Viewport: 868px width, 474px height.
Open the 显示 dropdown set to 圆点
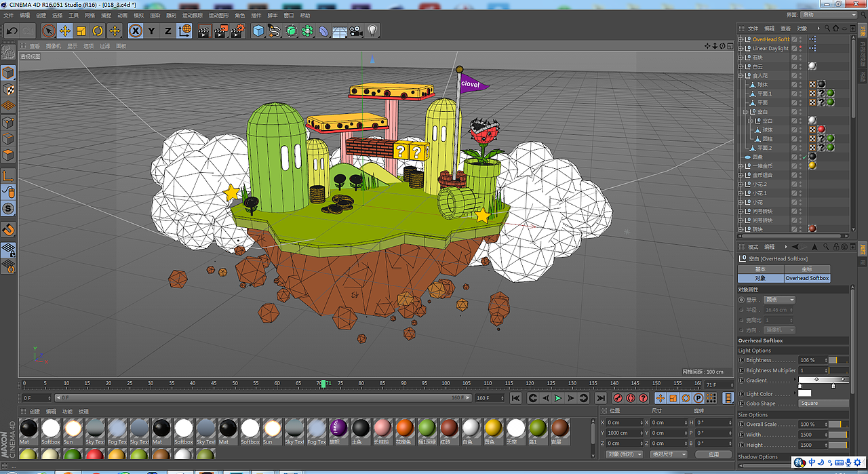click(779, 300)
